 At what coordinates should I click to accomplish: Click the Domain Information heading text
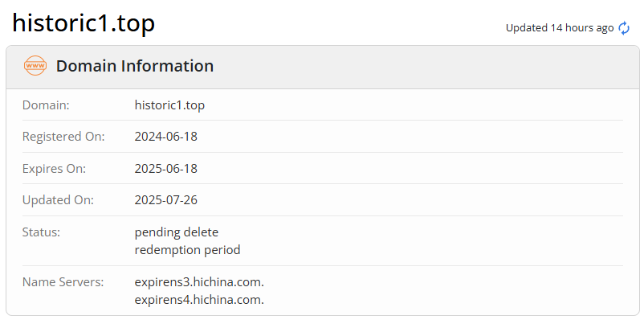click(135, 66)
